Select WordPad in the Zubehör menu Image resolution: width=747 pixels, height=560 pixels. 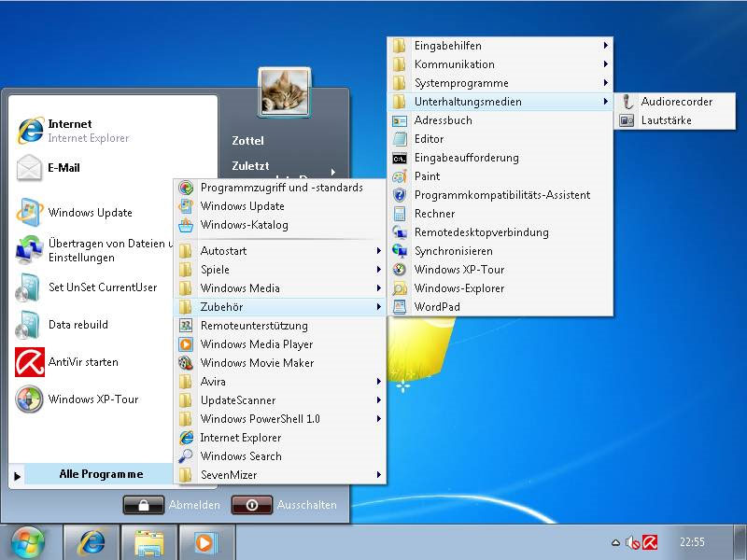coord(437,307)
